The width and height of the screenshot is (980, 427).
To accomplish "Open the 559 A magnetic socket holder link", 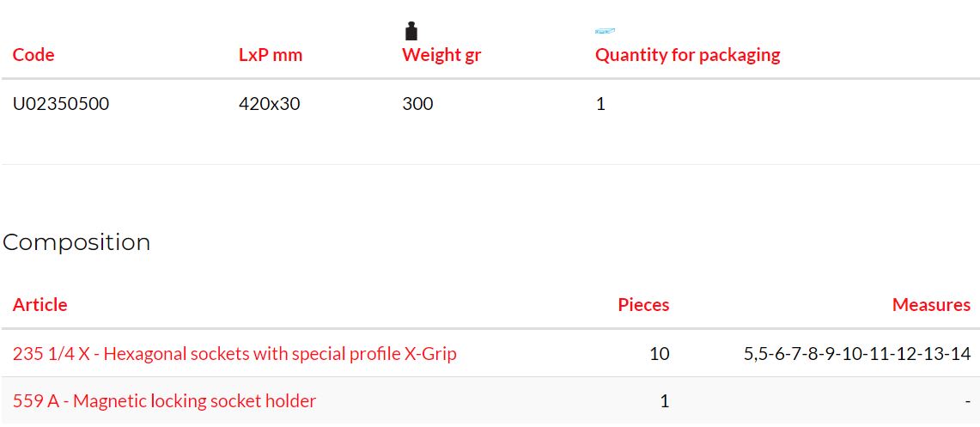I will [x=164, y=400].
